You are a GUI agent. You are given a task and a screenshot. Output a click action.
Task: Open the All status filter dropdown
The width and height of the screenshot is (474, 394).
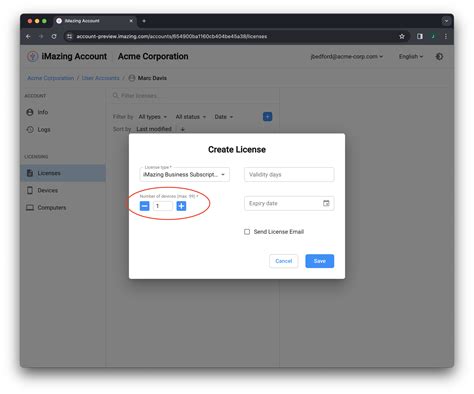point(191,117)
